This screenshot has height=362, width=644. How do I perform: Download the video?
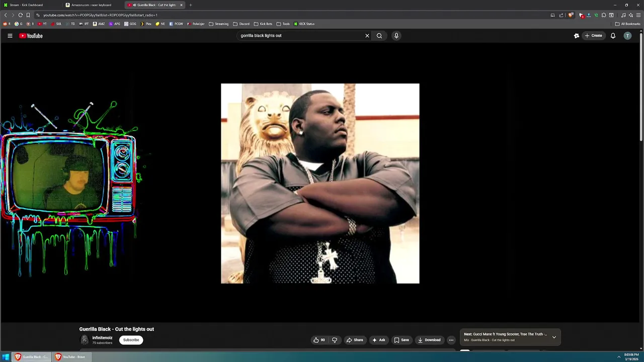(x=429, y=340)
